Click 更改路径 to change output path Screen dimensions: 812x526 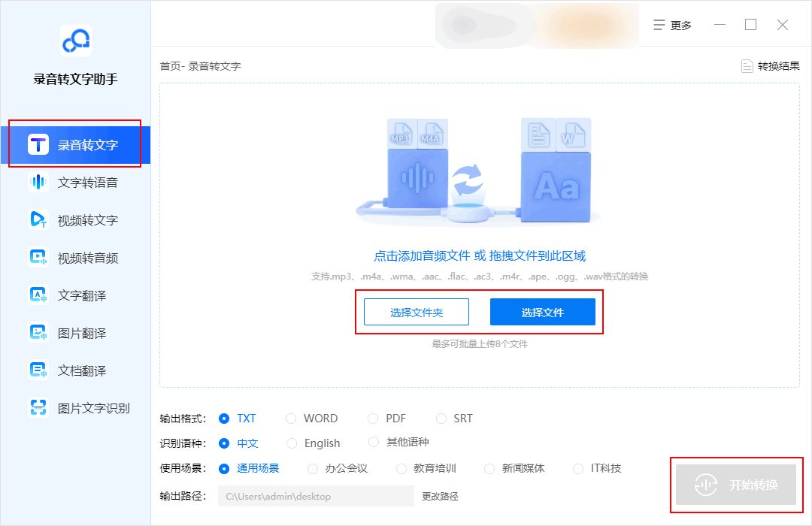click(440, 497)
